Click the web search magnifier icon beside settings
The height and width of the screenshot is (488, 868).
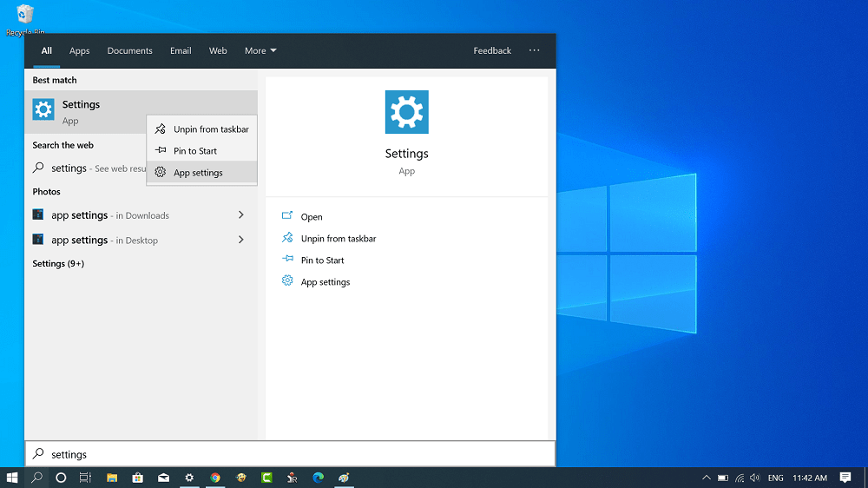coord(38,168)
